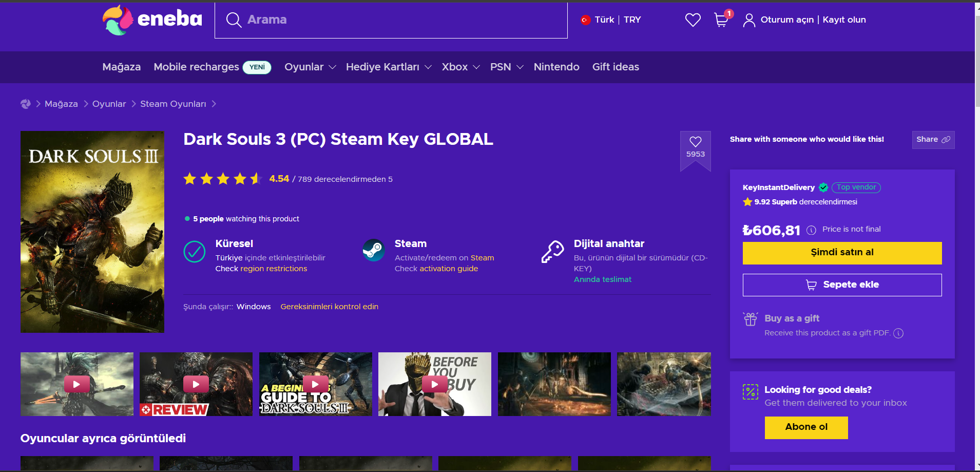Click the star rating icons

point(223,179)
